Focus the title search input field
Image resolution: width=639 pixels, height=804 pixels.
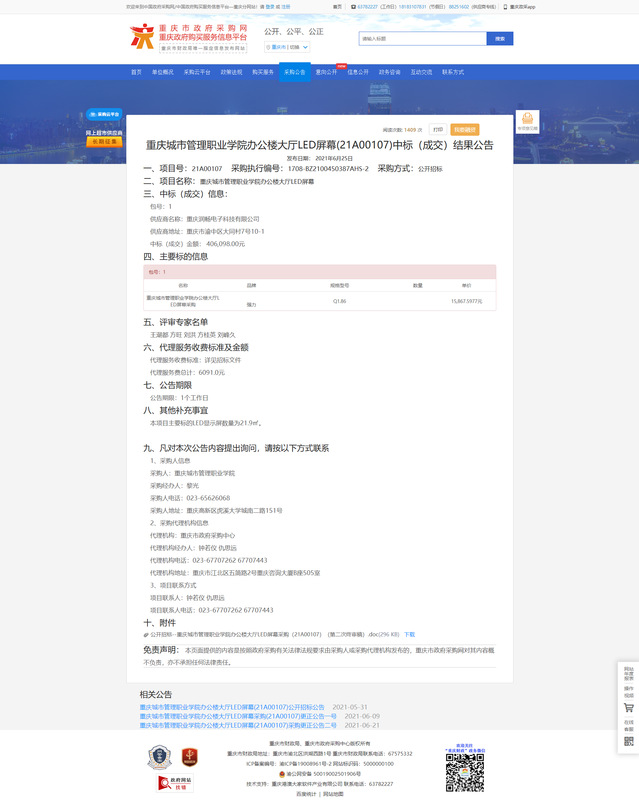tap(423, 38)
